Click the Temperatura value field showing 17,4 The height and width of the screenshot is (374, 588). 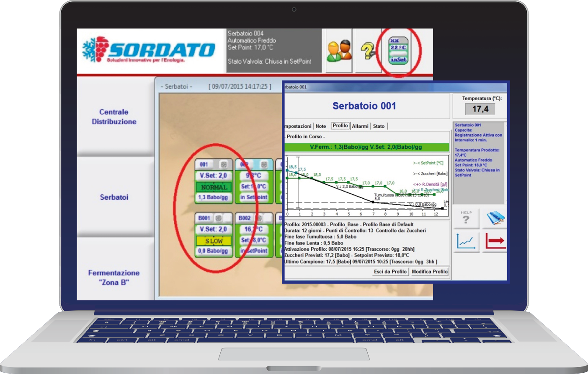tap(480, 109)
